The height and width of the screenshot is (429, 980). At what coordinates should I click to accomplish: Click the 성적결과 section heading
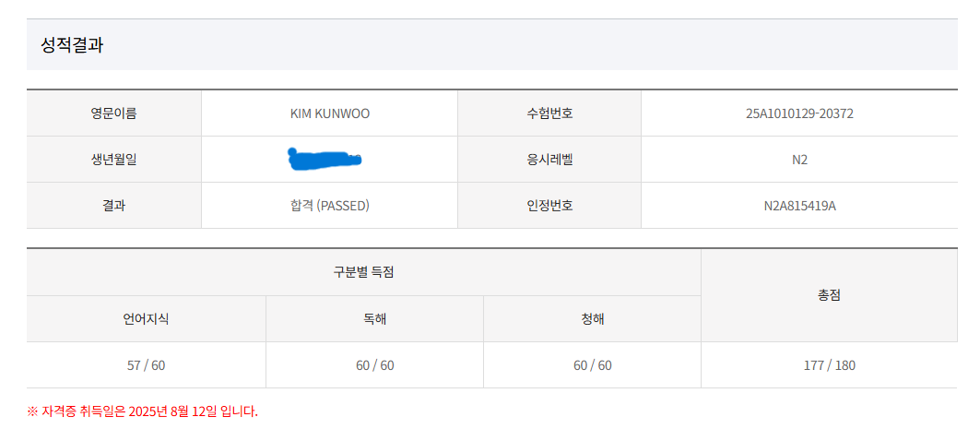click(72, 45)
